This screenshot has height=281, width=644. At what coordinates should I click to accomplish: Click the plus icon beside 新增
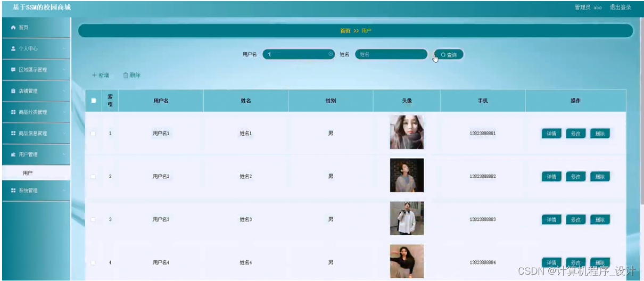94,76
